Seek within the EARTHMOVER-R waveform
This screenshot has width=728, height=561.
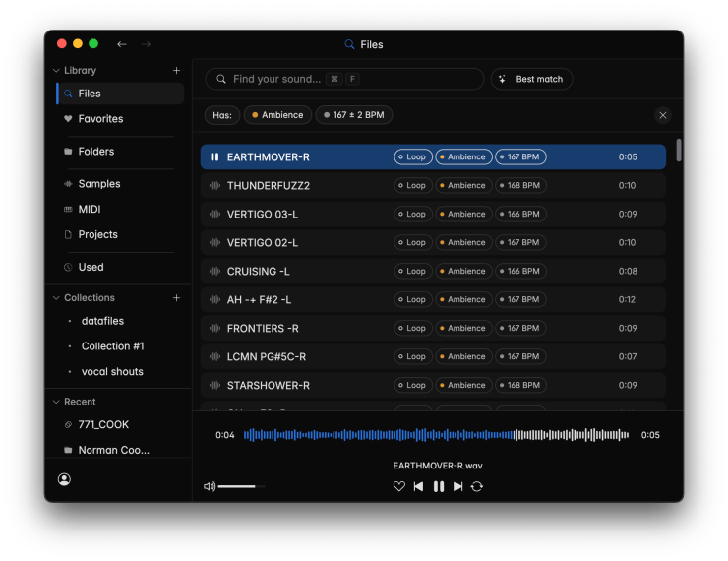436,435
